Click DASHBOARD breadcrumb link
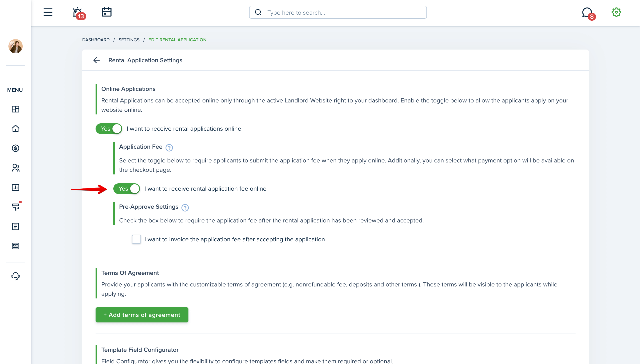Viewport: 640px width, 364px height. tap(96, 40)
